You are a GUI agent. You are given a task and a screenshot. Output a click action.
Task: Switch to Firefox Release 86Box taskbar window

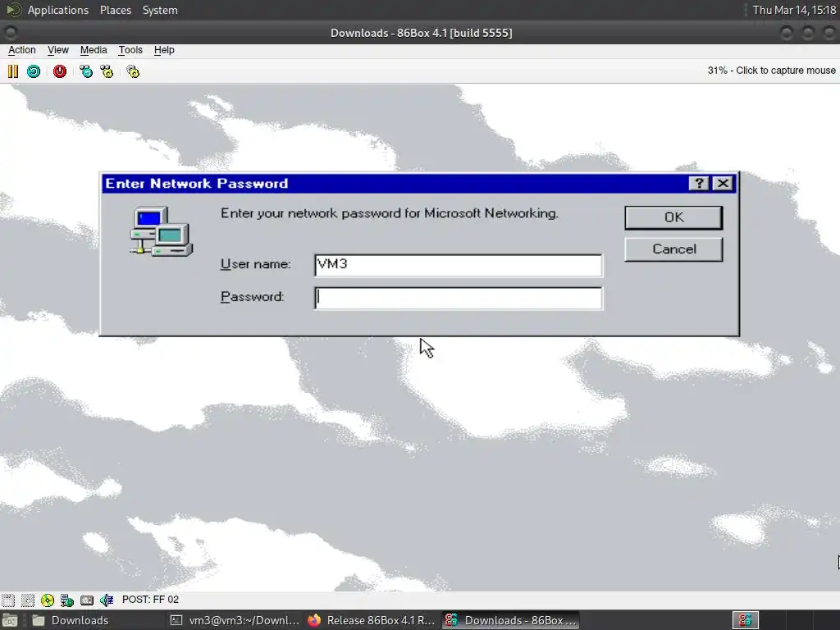(373, 620)
